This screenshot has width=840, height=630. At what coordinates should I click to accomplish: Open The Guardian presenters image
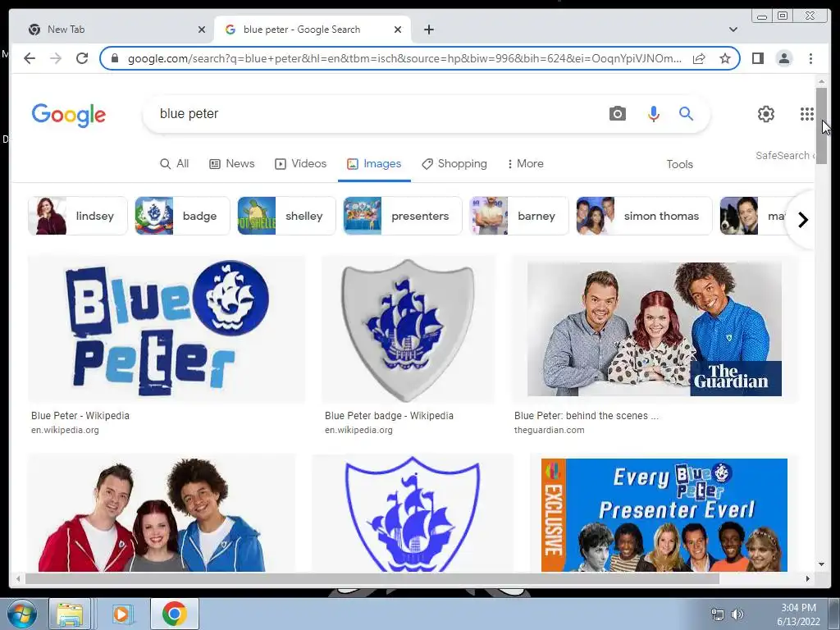655,329
